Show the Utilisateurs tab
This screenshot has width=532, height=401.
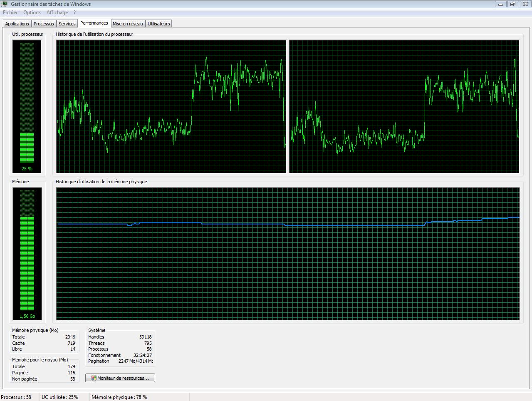click(159, 24)
